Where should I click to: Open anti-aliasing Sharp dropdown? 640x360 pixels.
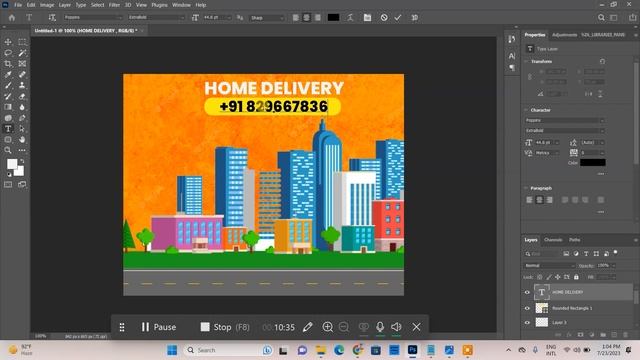[x=267, y=18]
